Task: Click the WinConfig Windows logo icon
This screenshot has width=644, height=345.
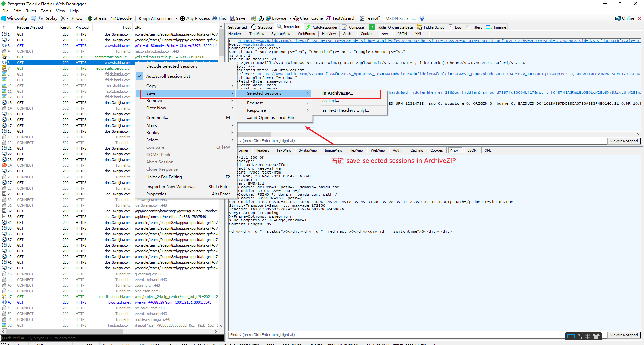Action: [3, 18]
